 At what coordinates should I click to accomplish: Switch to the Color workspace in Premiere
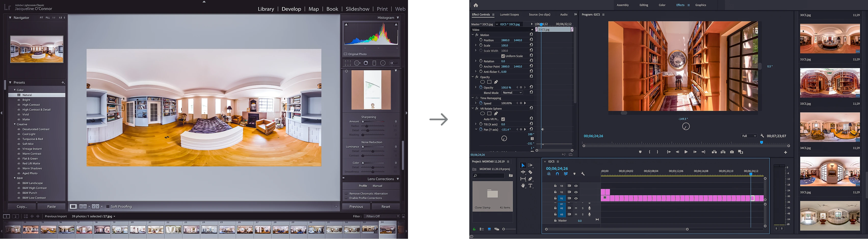(662, 5)
